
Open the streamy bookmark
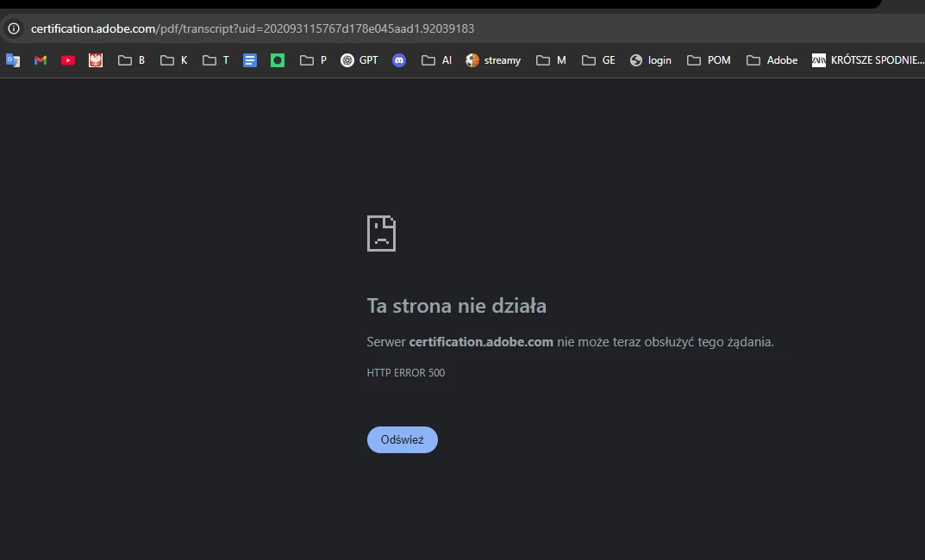click(x=493, y=60)
